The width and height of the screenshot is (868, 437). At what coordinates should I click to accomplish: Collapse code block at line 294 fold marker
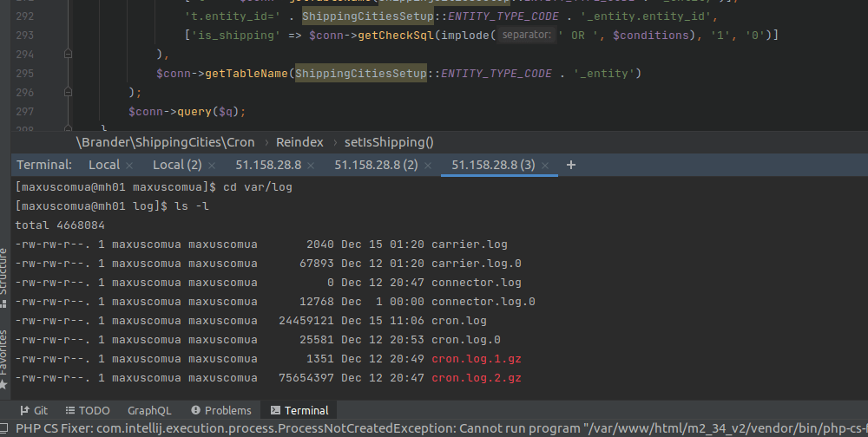(68, 54)
